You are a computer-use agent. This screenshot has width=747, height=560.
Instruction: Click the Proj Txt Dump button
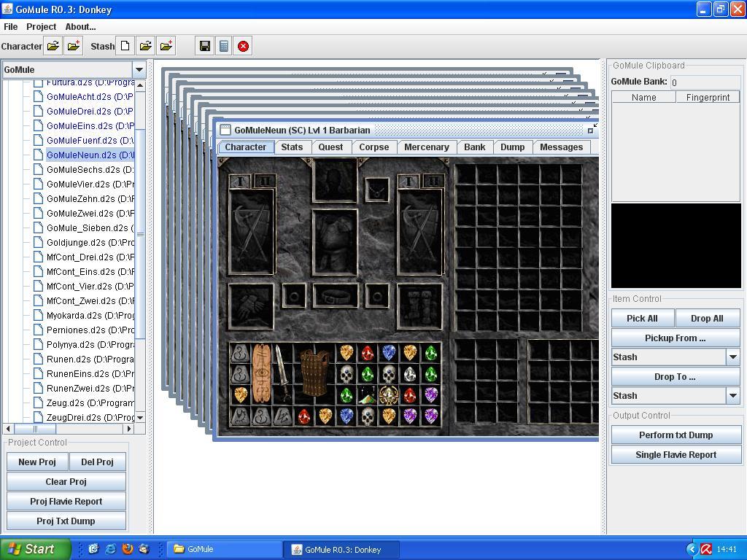pyautogui.click(x=66, y=521)
